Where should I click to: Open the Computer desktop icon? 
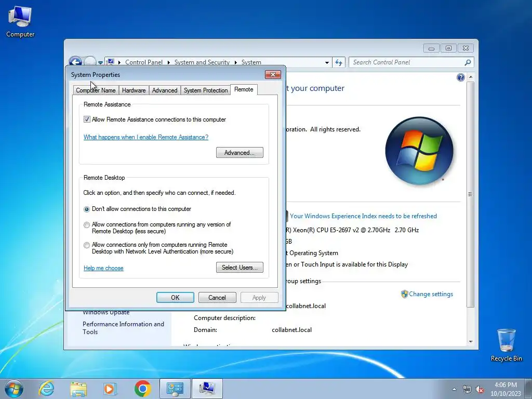click(20, 21)
